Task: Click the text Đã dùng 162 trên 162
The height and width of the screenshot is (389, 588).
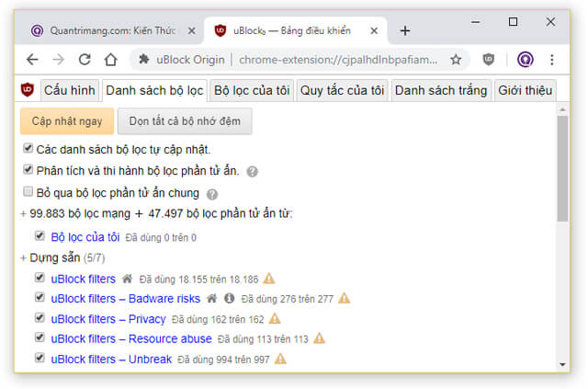Action: point(218,319)
